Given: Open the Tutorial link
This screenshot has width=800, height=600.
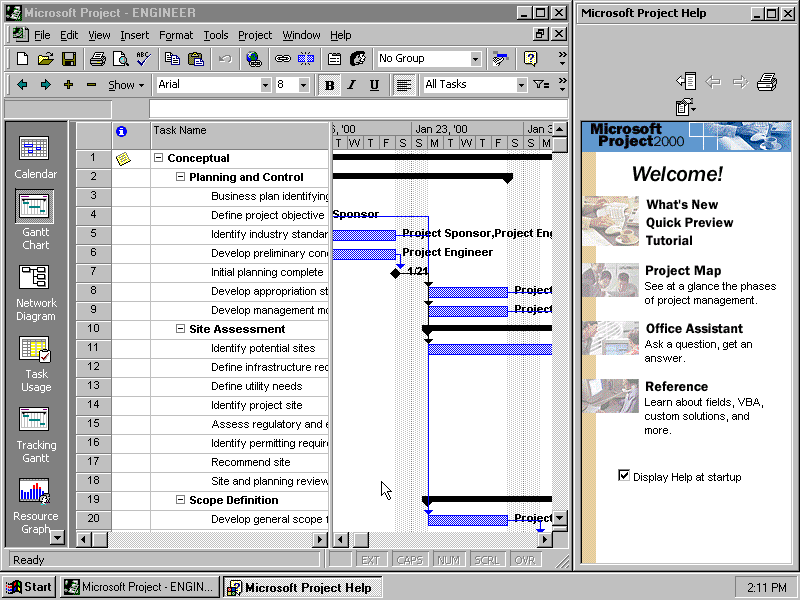Looking at the screenshot, I should tap(669, 240).
